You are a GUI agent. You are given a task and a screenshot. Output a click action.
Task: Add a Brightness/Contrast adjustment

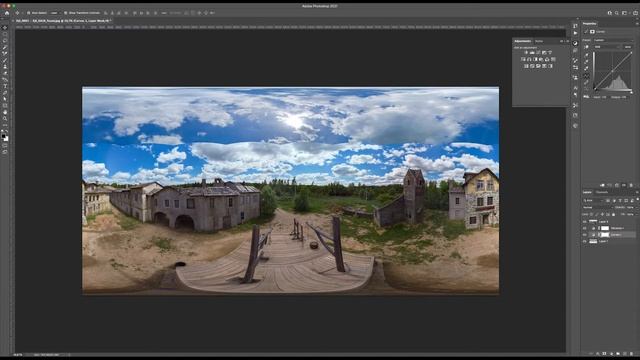tap(526, 52)
